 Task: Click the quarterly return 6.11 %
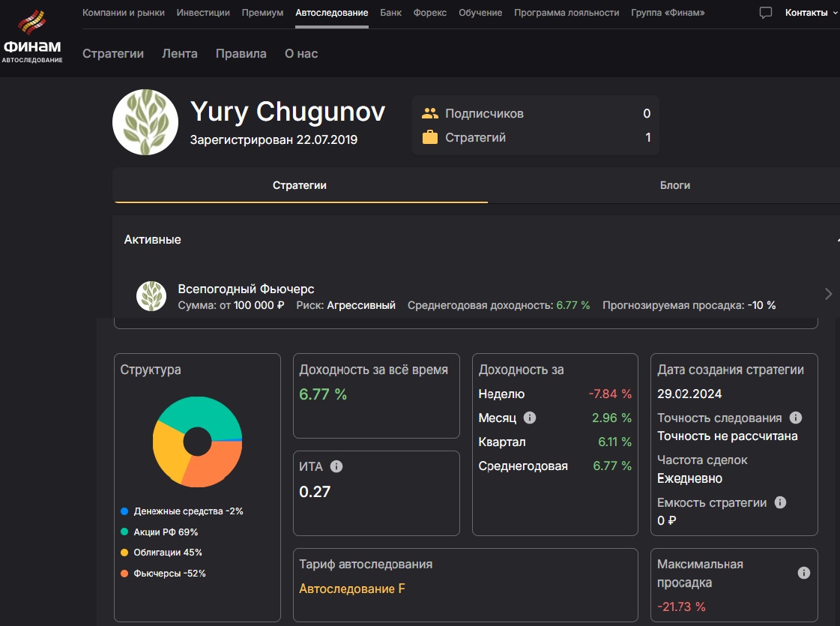[x=615, y=442]
